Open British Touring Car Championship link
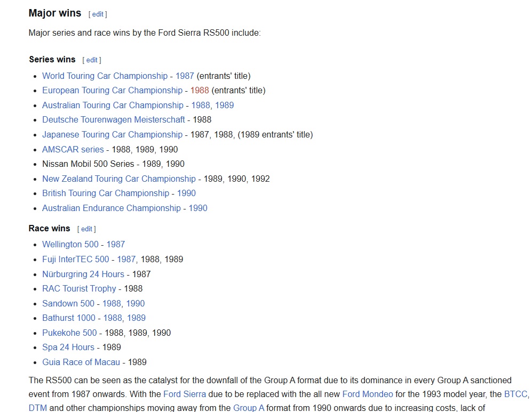 [106, 193]
